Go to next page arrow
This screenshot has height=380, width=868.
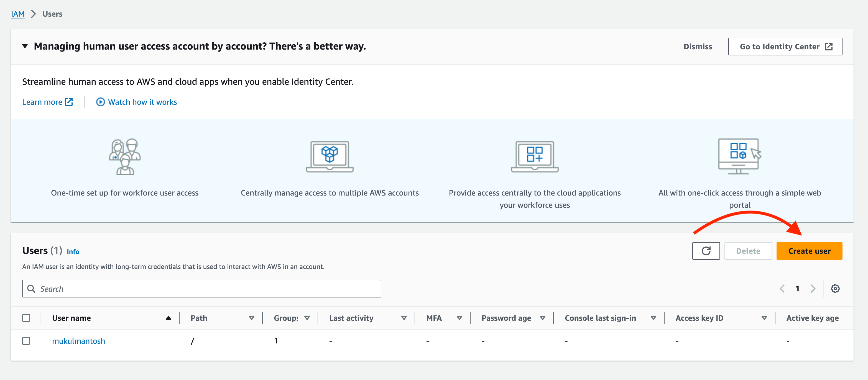[813, 289]
